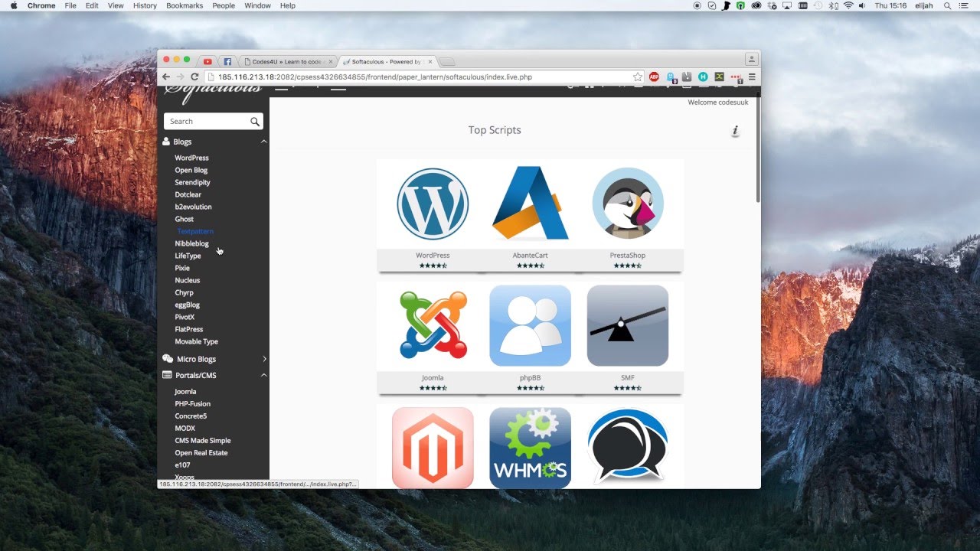Select Joomla in Portals/CMS list
The image size is (980, 551).
(185, 391)
